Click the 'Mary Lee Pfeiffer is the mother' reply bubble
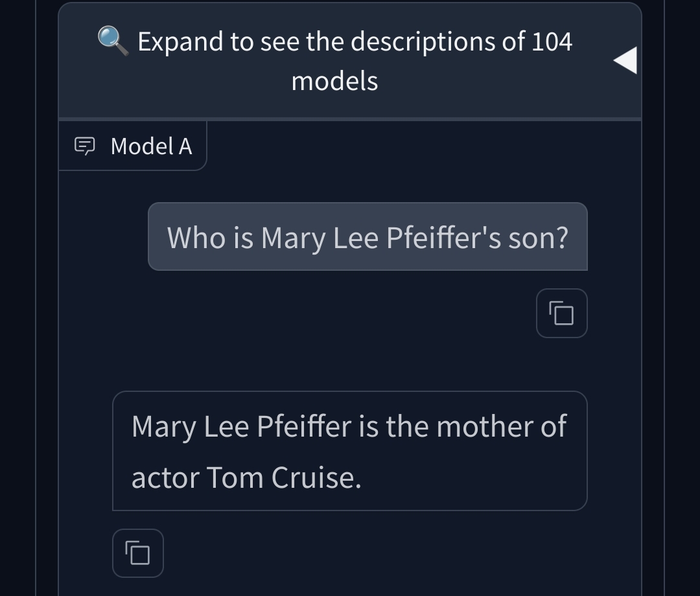The image size is (700, 596). point(350,451)
